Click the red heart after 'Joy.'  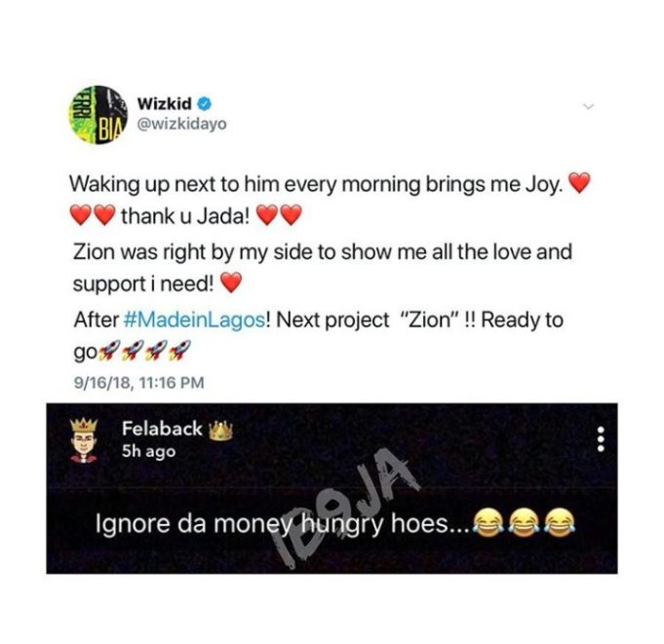[x=578, y=183]
